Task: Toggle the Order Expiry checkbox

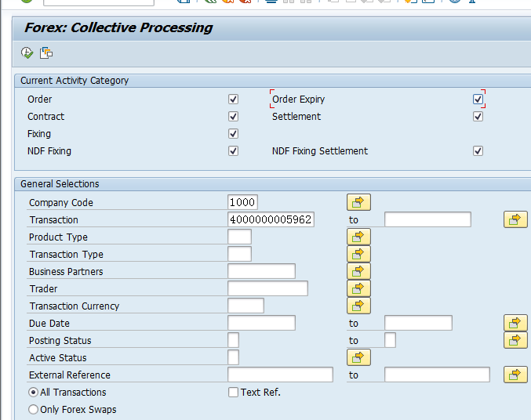Action: pos(478,100)
